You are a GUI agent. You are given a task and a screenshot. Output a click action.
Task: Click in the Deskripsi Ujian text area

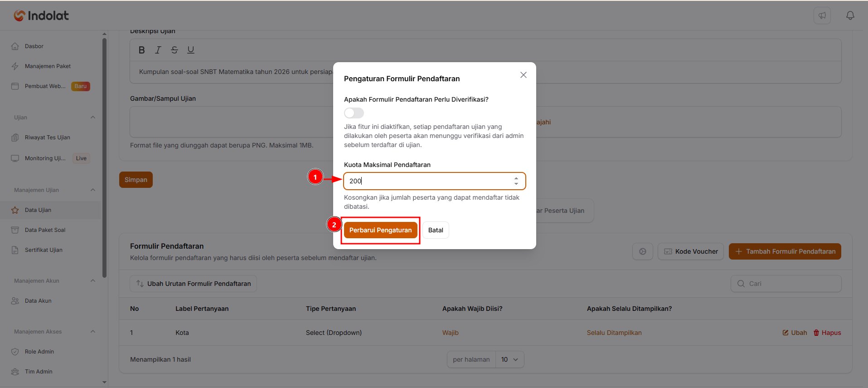485,72
